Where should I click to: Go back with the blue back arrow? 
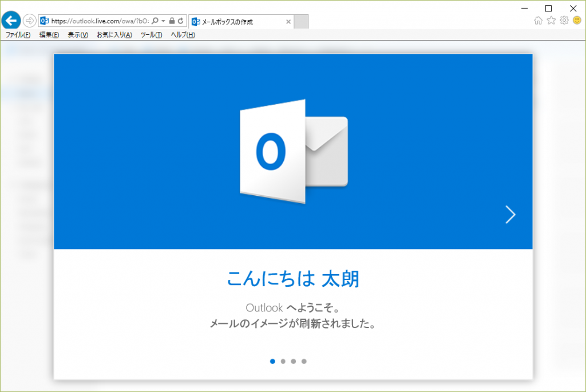click(x=11, y=20)
